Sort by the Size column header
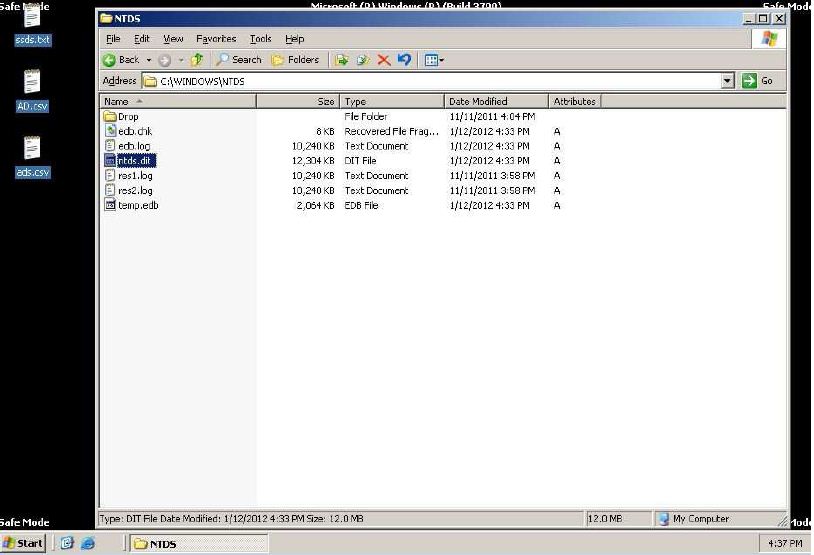This screenshot has width=814, height=555. 298,102
